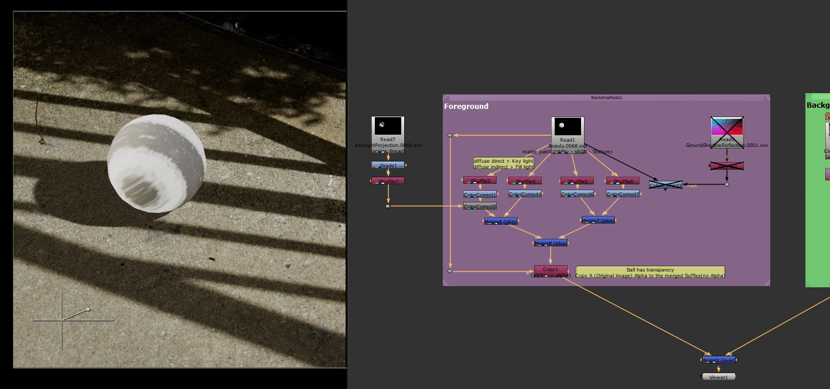Click the dot node below Shuffle7

click(x=387, y=206)
